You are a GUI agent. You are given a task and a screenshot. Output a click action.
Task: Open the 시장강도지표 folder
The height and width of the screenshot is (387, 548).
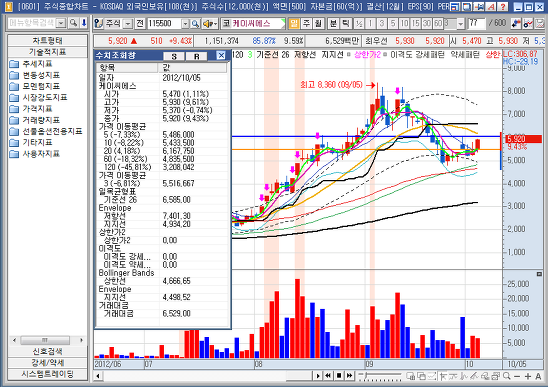click(x=38, y=98)
